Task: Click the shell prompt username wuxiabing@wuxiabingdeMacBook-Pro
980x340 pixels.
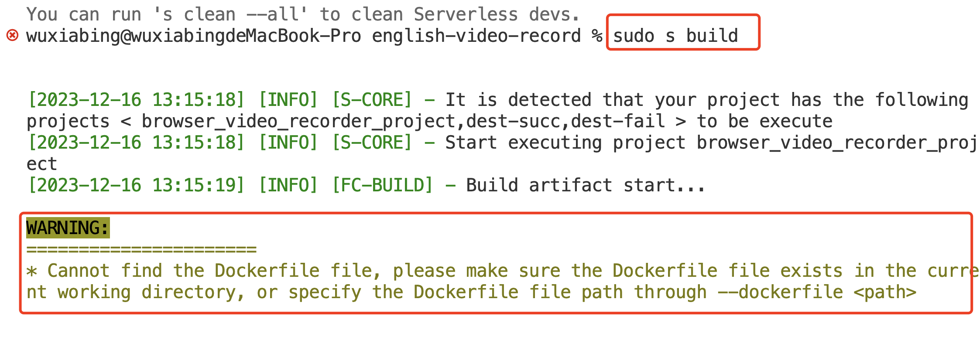Action: pyautogui.click(x=194, y=36)
